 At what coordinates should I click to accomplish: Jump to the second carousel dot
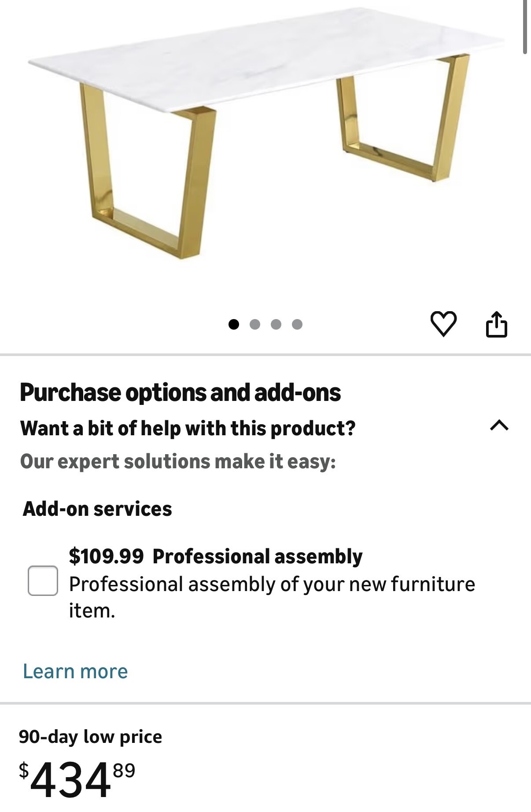point(255,324)
